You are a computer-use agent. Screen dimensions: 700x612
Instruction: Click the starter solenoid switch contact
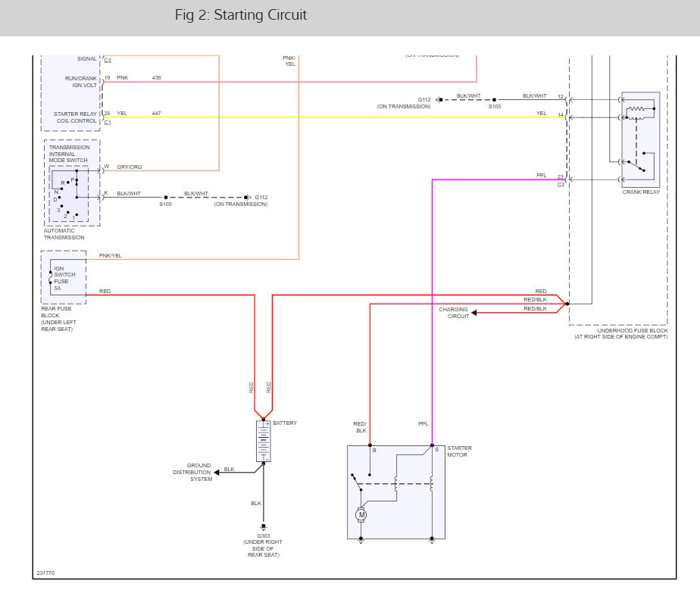coord(356,482)
